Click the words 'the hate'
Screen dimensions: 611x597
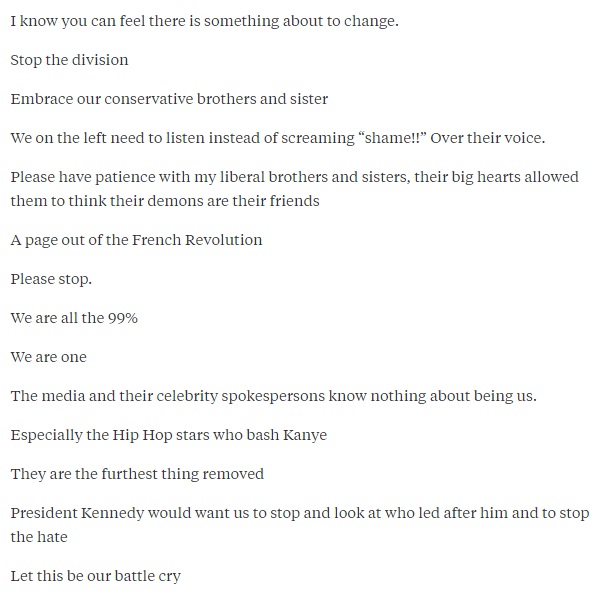(39, 537)
